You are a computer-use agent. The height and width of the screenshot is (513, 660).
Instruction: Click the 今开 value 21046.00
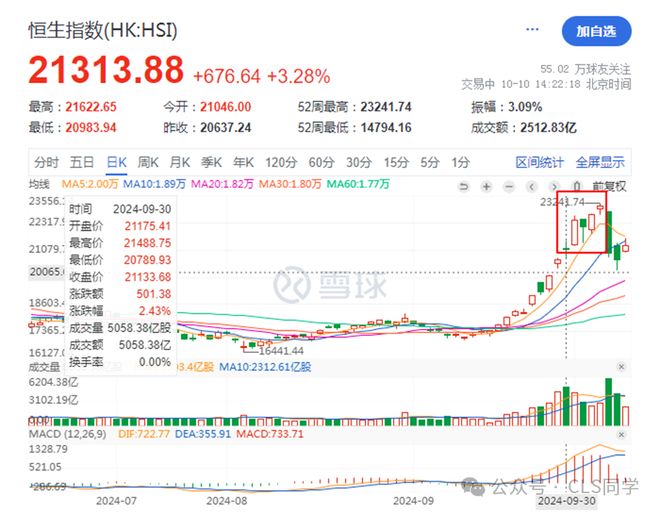coord(226,107)
